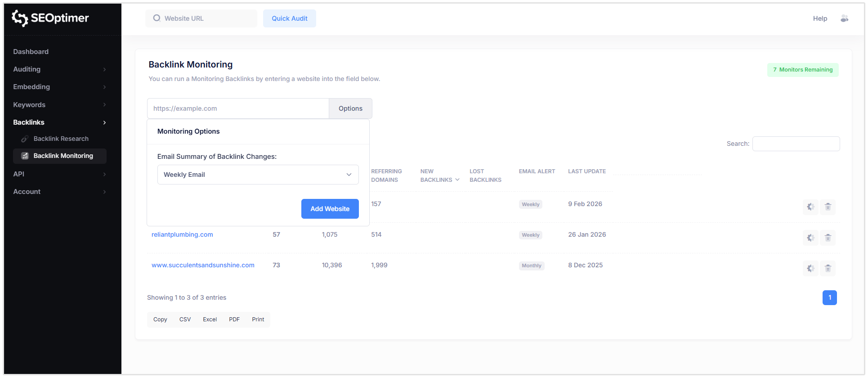
Task: Export table as PDF
Action: (x=234, y=319)
